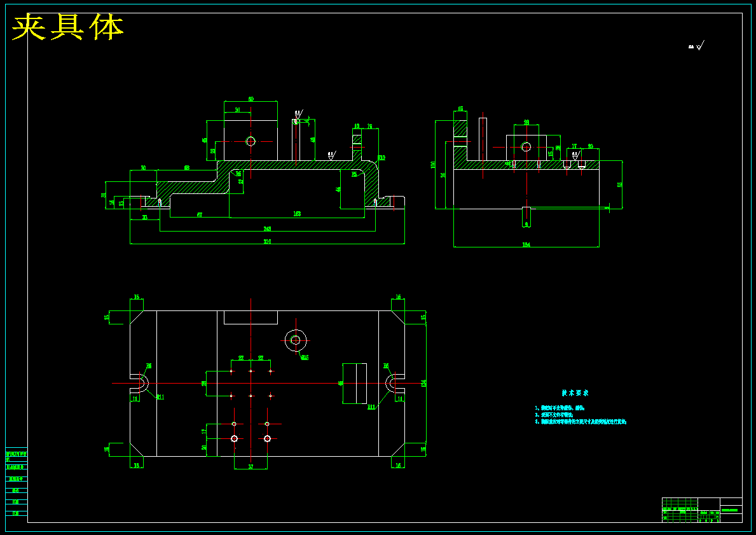Click the surface roughness symbol at sheet top-right
This screenshot has width=756, height=535.
point(697,46)
